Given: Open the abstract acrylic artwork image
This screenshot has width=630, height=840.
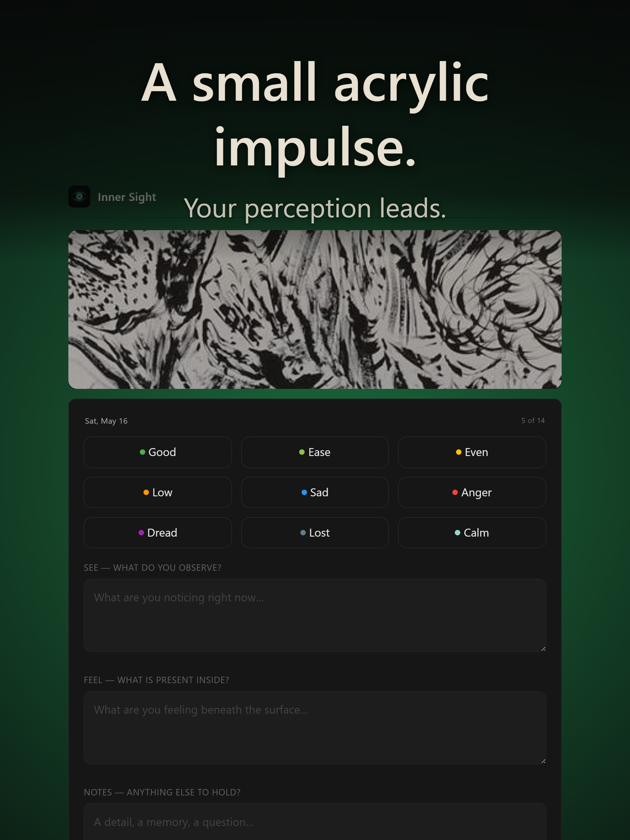Looking at the screenshot, I should 315,309.
